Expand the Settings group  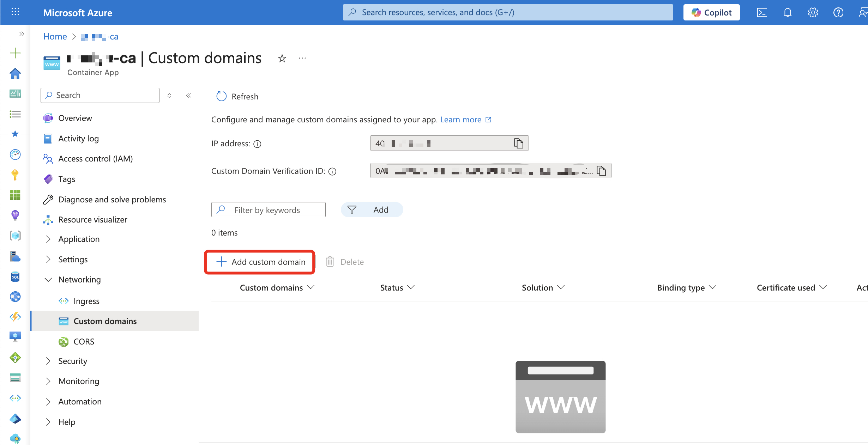click(x=73, y=260)
